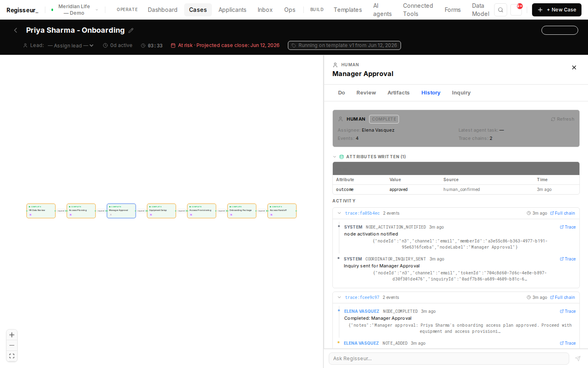Click the New Case button
588x368 pixels.
pos(557,10)
